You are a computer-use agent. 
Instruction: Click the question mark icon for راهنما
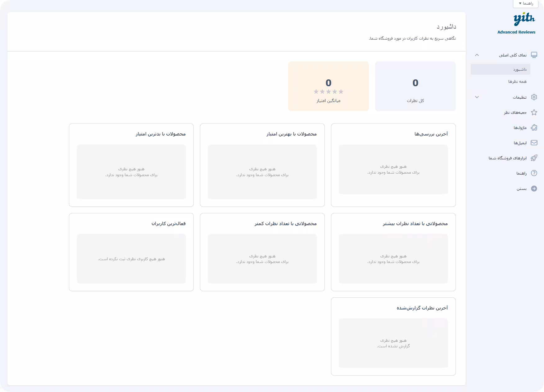(x=534, y=173)
